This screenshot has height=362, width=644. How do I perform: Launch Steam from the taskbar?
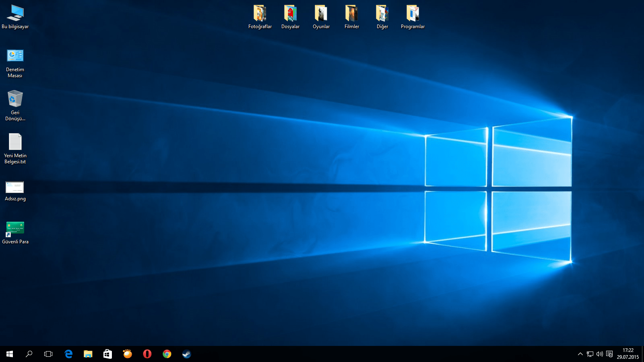point(186,354)
